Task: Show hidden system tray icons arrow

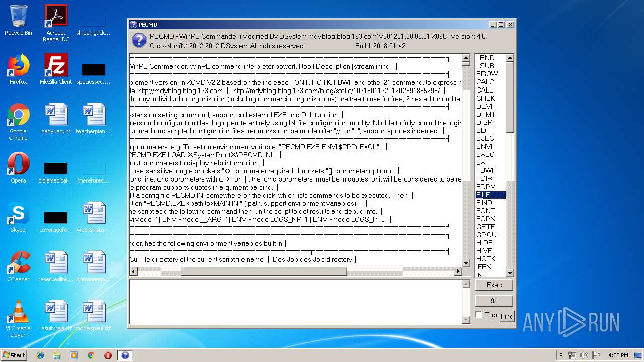Action: click(x=561, y=355)
